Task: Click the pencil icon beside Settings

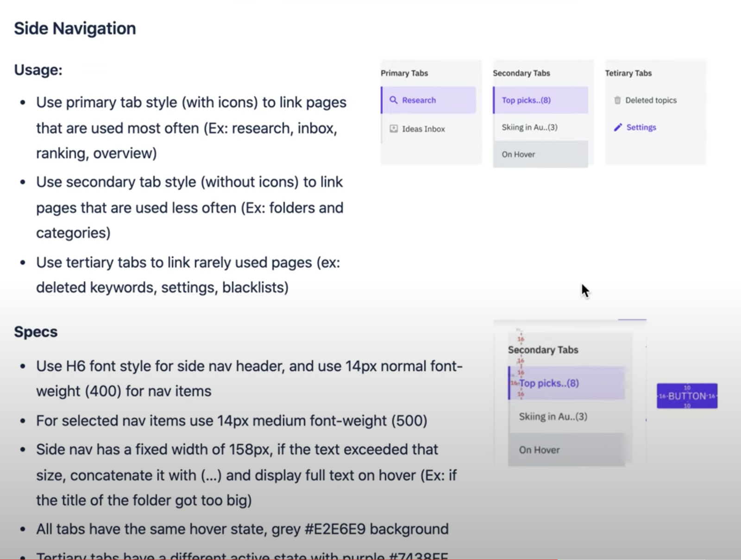Action: (617, 127)
